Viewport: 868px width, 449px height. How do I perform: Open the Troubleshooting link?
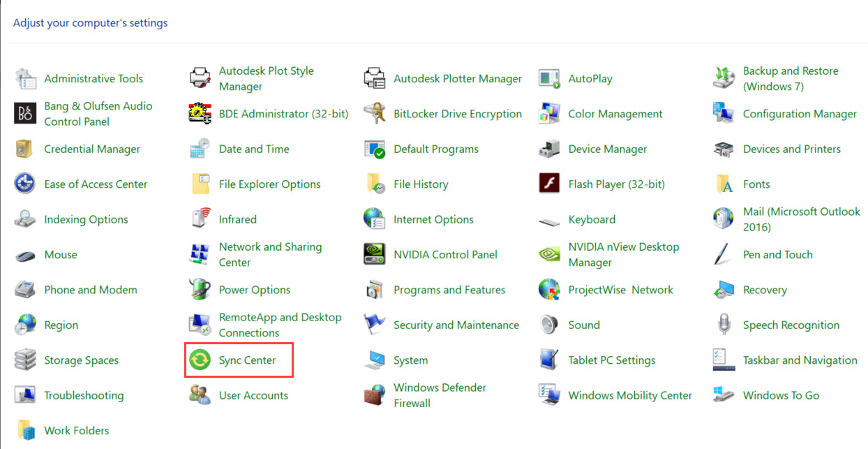84,395
